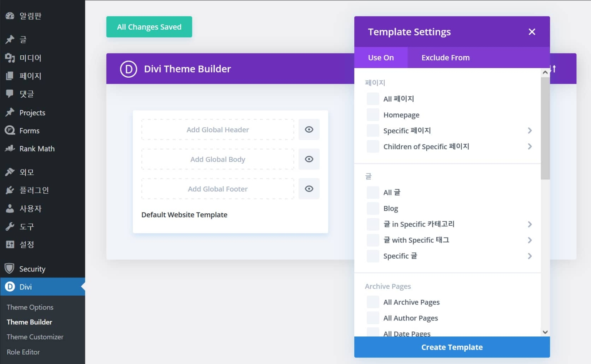Click Add Global Footer area
Screen dimensions: 591x364
(x=218, y=189)
